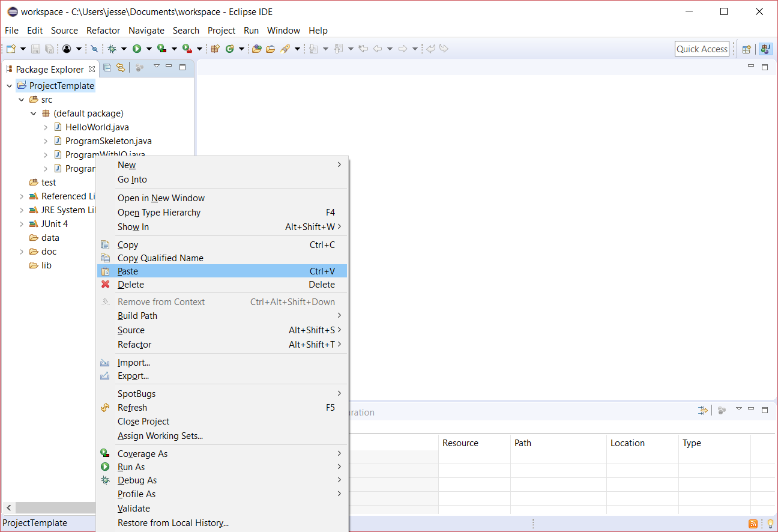Click the green Run button in toolbar
Screen dimensions: 778x532
(137, 49)
